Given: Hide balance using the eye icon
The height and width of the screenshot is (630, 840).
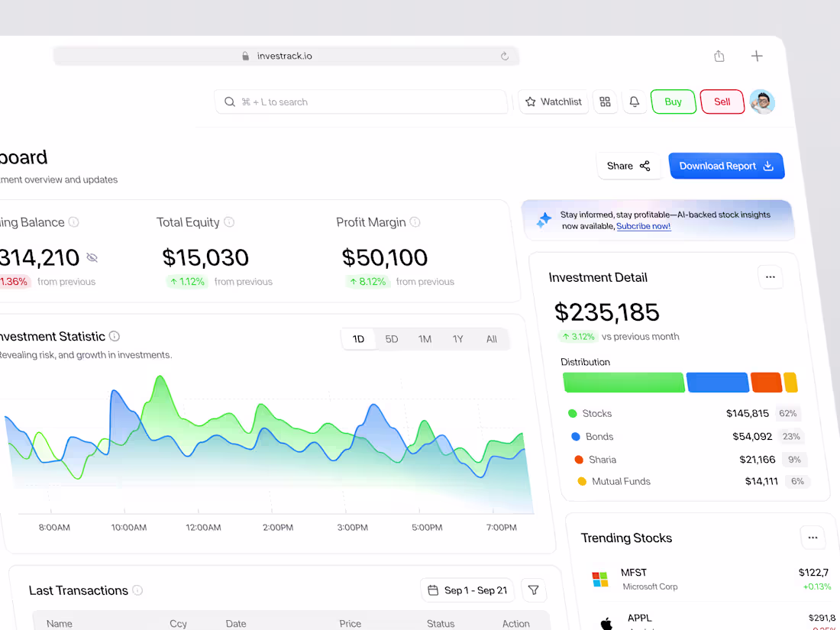Looking at the screenshot, I should (x=92, y=257).
